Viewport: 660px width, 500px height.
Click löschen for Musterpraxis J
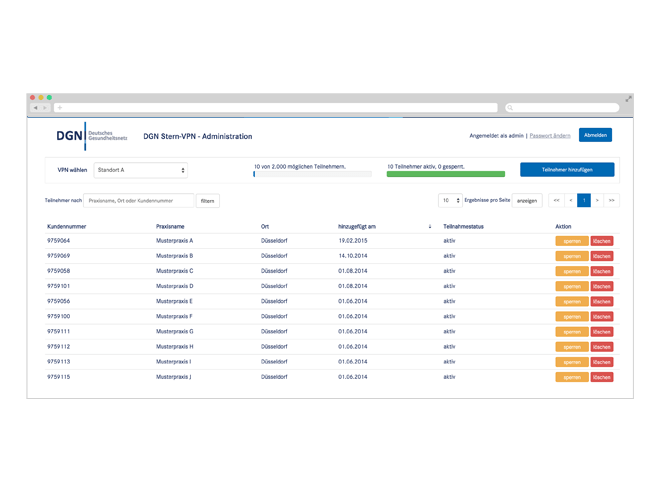(x=602, y=378)
